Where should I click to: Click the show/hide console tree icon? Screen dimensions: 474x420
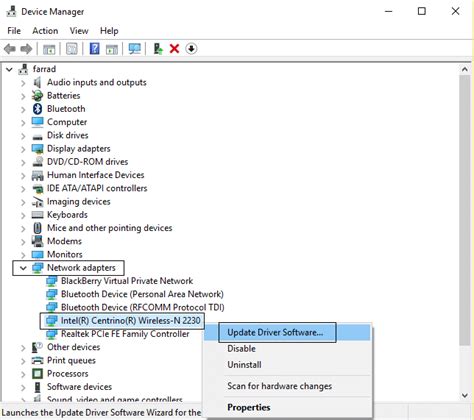[x=49, y=49]
